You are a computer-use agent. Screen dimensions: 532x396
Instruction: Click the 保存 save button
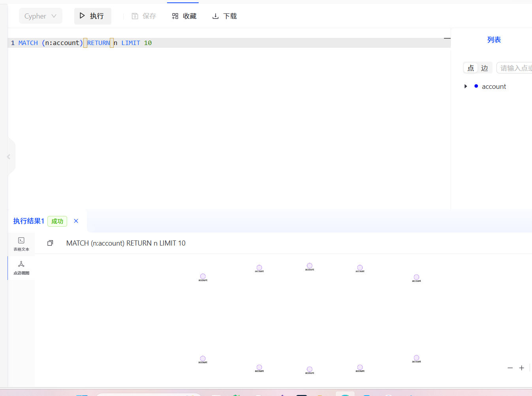tap(144, 16)
